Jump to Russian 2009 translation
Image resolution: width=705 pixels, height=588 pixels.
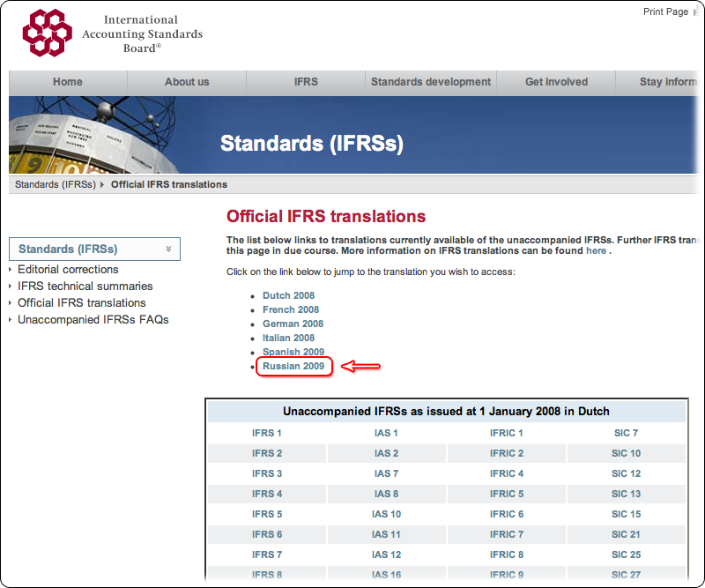pyautogui.click(x=293, y=366)
